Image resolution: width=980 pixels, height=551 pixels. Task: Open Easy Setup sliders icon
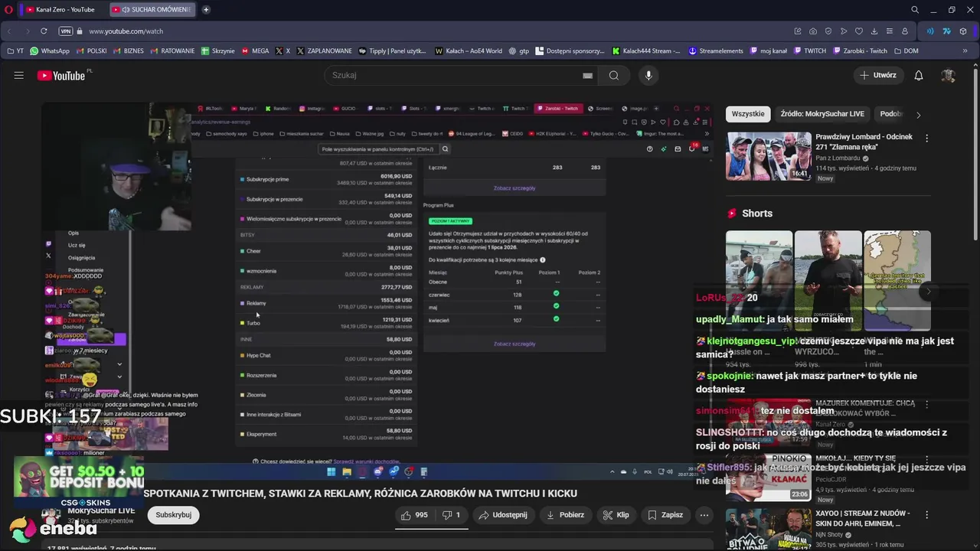tap(890, 31)
